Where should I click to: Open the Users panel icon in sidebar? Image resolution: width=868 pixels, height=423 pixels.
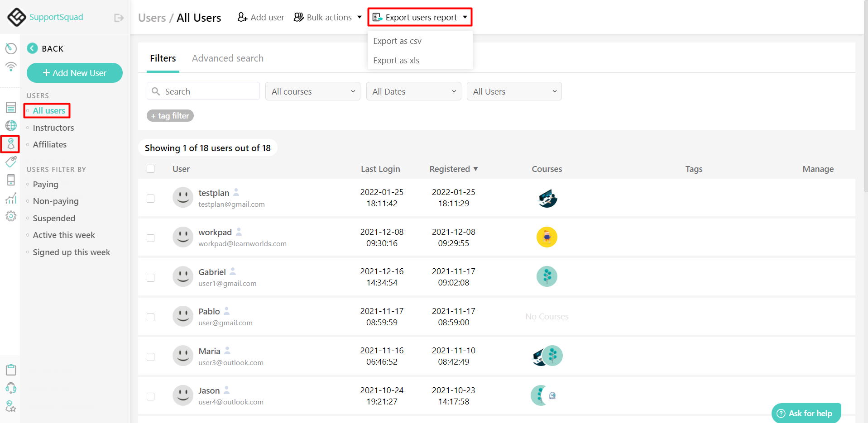click(x=10, y=144)
